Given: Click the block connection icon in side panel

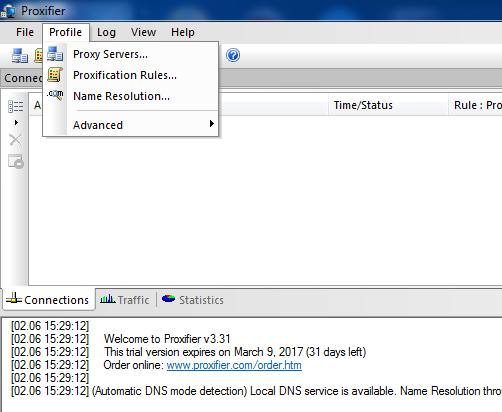Looking at the screenshot, I should (x=16, y=161).
